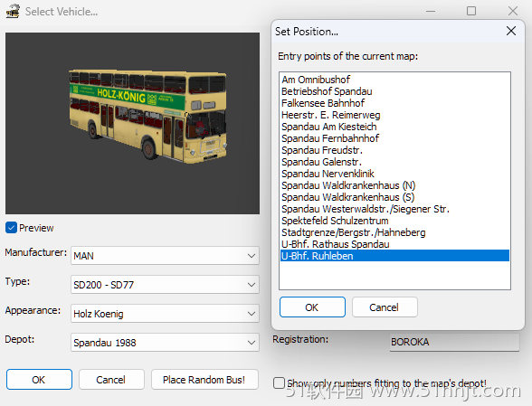Click Place Random Bus! button
This screenshot has height=406, width=532.
204,380
